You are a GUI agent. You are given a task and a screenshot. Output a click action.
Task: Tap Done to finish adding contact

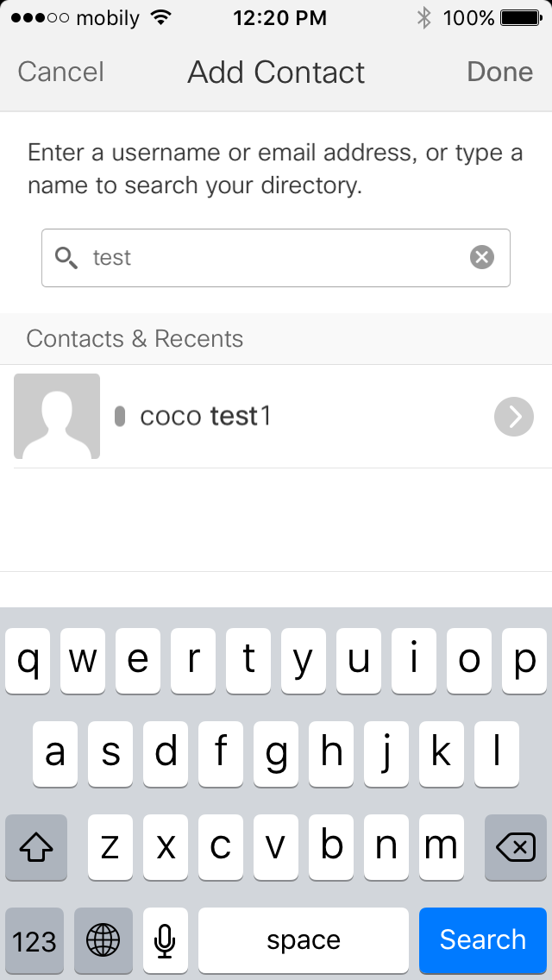(x=499, y=72)
